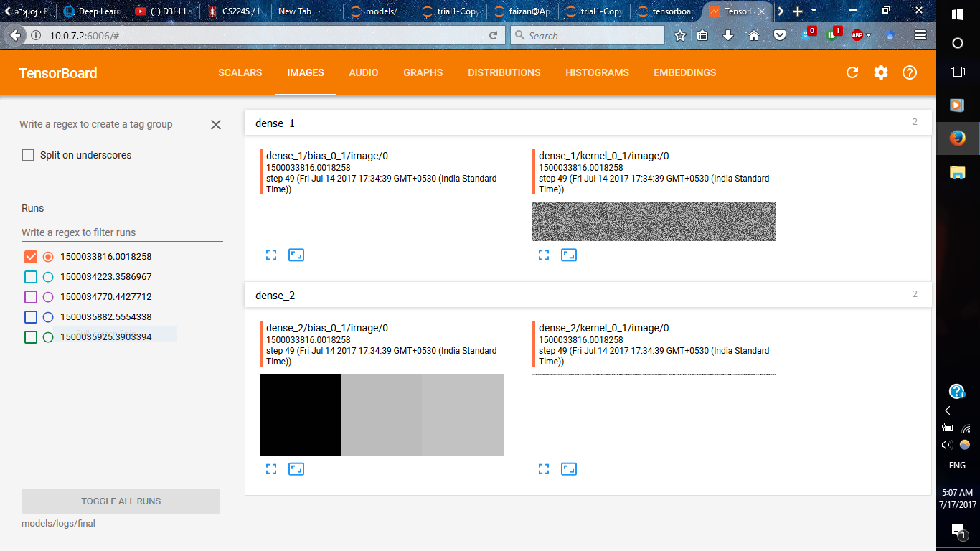The height and width of the screenshot is (551, 980).
Task: Click the models/logs/final log directory text
Action: [x=58, y=524]
